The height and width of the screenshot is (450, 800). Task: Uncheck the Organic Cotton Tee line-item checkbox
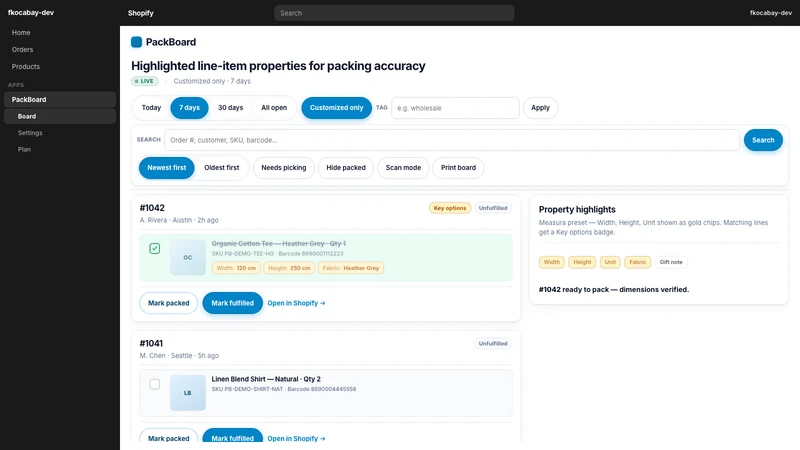pyautogui.click(x=155, y=248)
